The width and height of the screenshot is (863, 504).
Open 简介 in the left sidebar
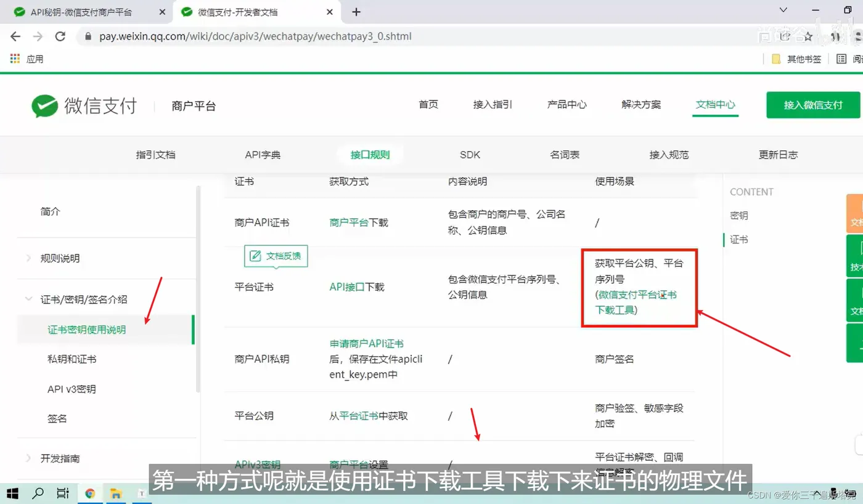51,211
